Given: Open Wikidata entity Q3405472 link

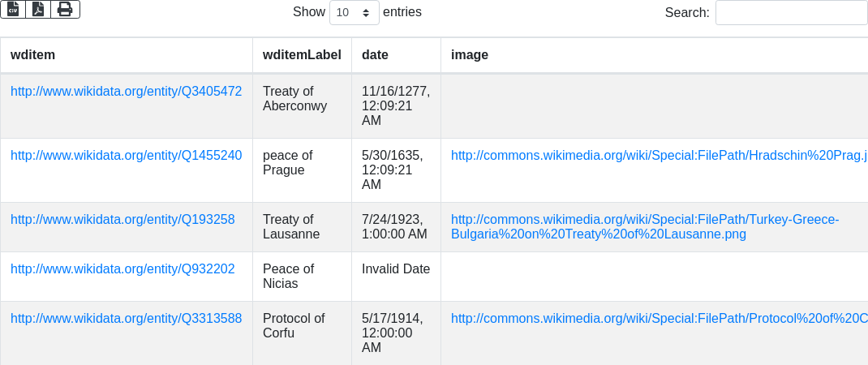Looking at the screenshot, I should (126, 92).
